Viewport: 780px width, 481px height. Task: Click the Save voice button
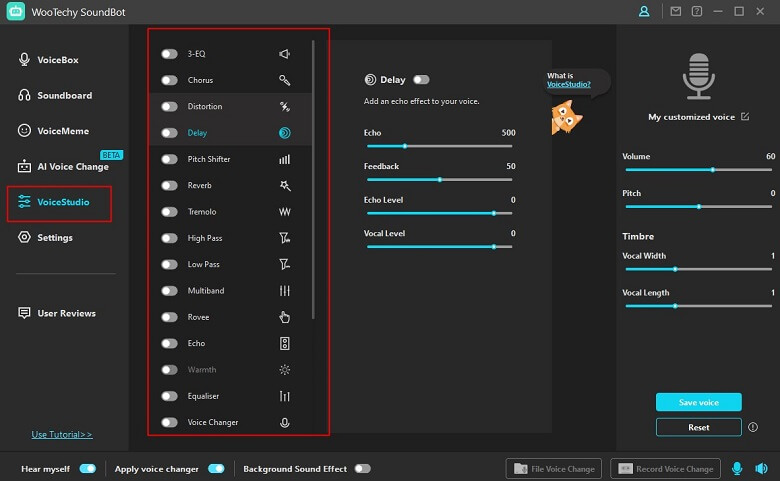pyautogui.click(x=699, y=402)
